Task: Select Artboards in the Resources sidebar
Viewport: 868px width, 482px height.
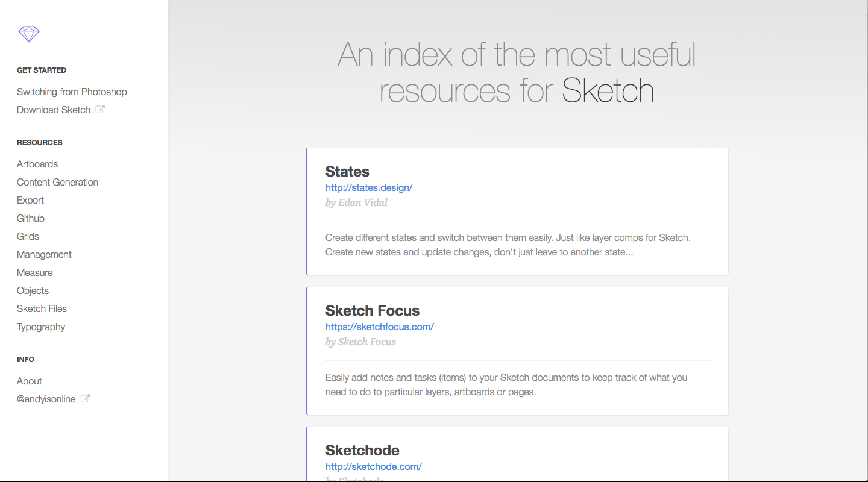Action: coord(37,164)
